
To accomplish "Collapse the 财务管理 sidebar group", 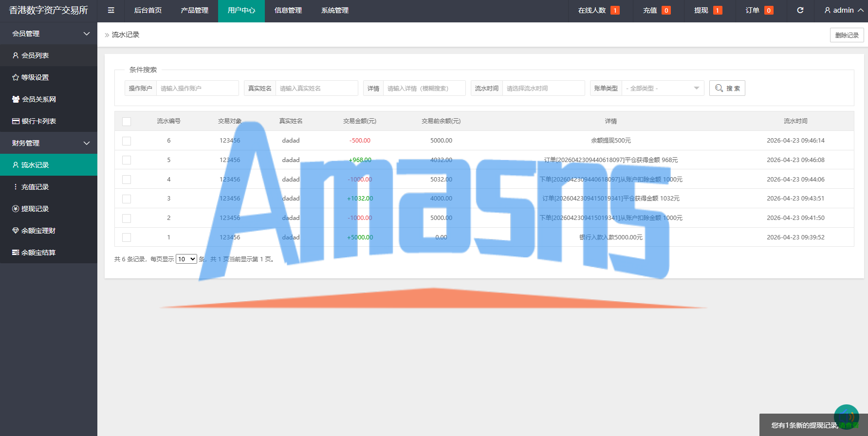I will pyautogui.click(x=49, y=143).
